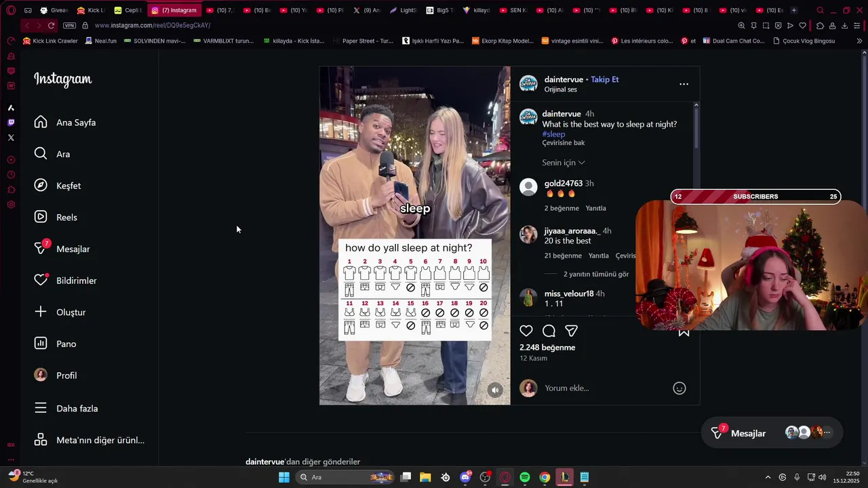Open Profil page from sidebar
This screenshot has height=488, width=868.
[56, 375]
